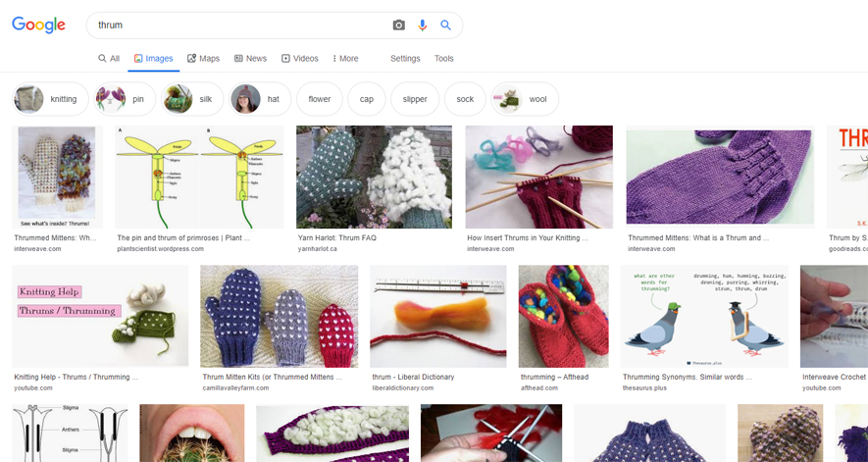
Task: Open the Tools options
Action: pyautogui.click(x=444, y=58)
